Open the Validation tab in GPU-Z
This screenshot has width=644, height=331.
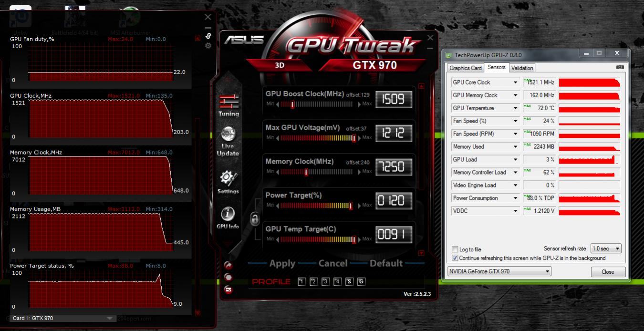click(x=522, y=68)
